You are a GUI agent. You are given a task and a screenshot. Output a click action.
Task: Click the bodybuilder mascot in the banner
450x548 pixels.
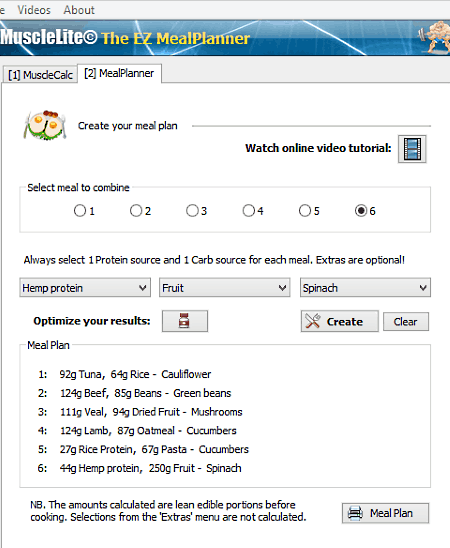click(x=435, y=37)
